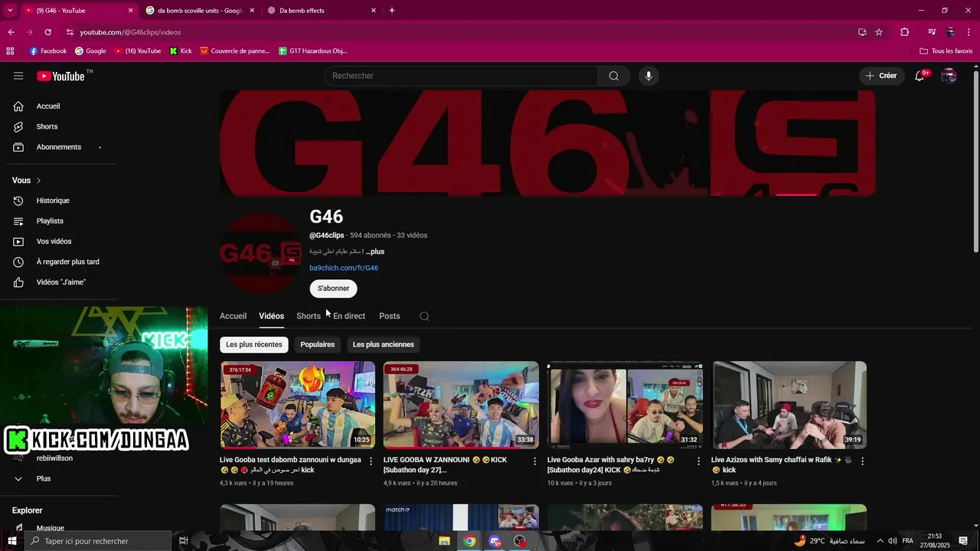Screen dimensions: 980x551
Task: Open Créer button
Action: [880, 76]
